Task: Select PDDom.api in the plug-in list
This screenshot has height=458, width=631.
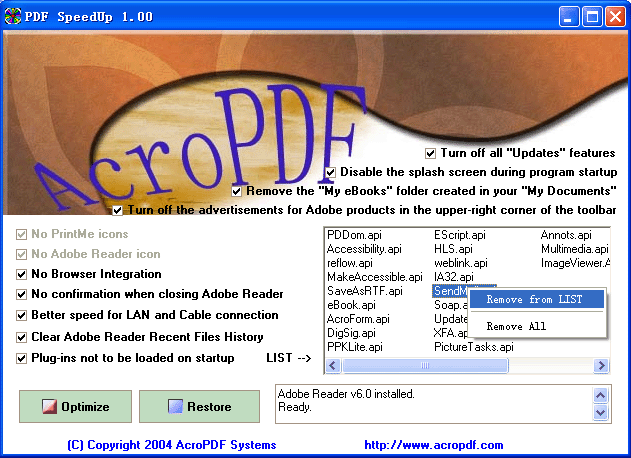Action: click(x=354, y=235)
